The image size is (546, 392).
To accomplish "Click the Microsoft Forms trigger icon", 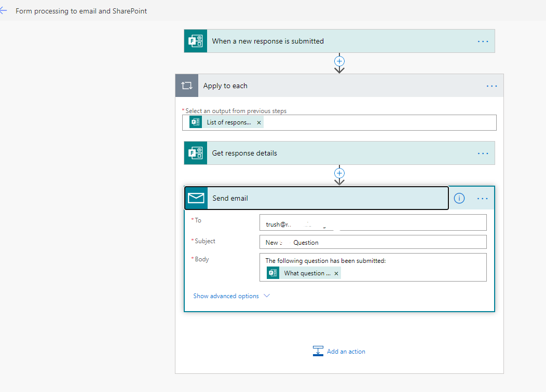I will click(x=195, y=40).
